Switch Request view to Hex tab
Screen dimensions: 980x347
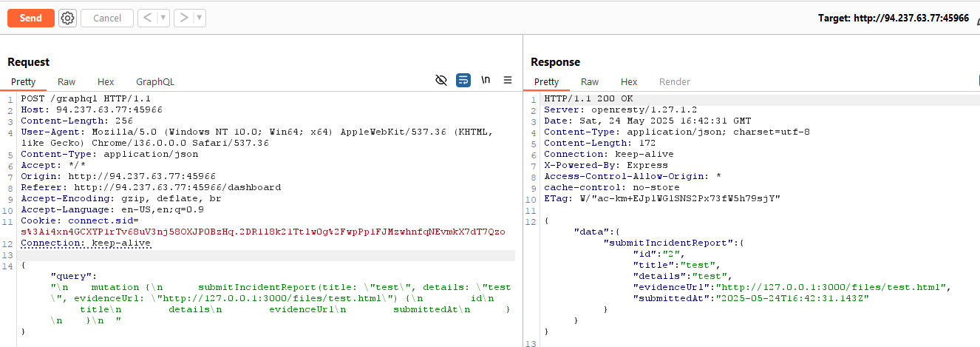point(106,82)
